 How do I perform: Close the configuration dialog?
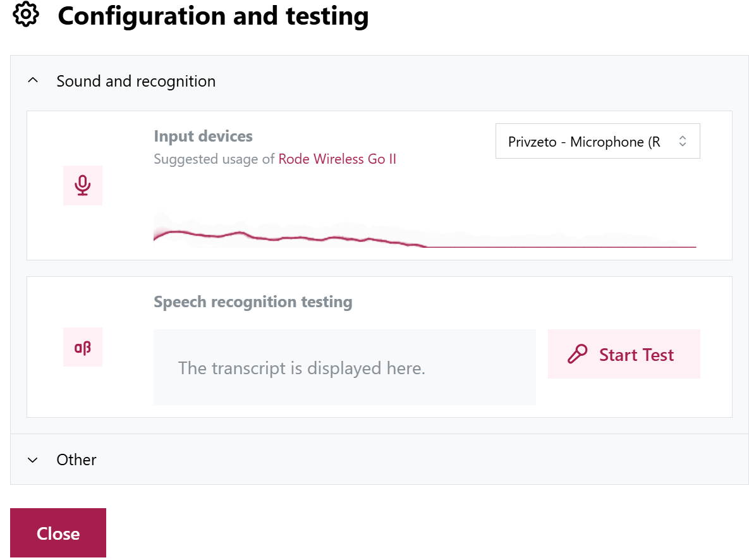(58, 533)
